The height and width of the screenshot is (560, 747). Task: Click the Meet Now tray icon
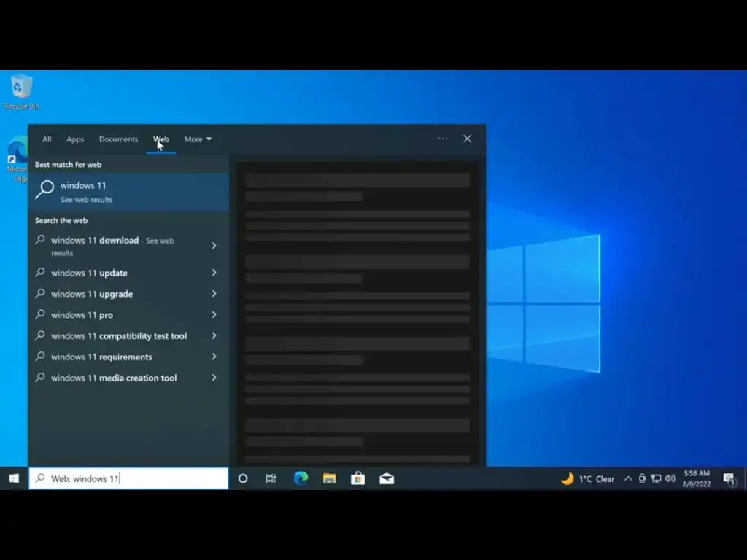click(x=642, y=478)
